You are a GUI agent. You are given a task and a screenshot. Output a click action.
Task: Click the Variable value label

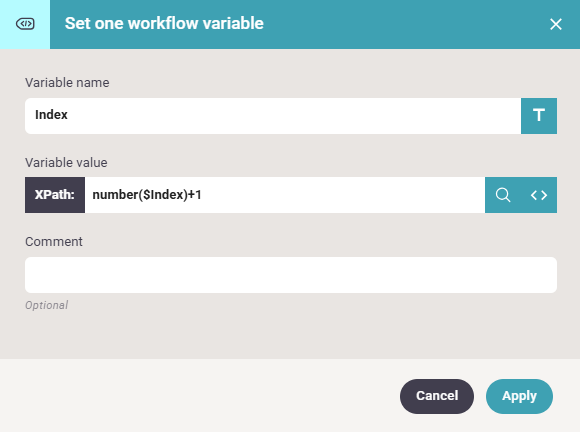(x=66, y=162)
